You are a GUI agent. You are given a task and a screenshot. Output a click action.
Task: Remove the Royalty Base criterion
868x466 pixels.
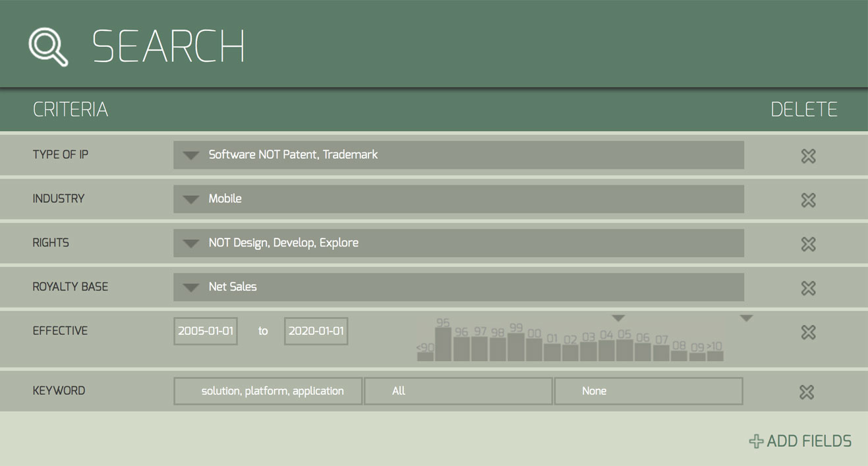(x=808, y=288)
